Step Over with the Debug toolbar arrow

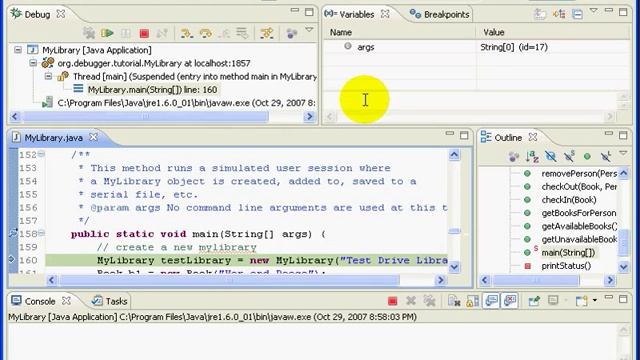[205, 33]
